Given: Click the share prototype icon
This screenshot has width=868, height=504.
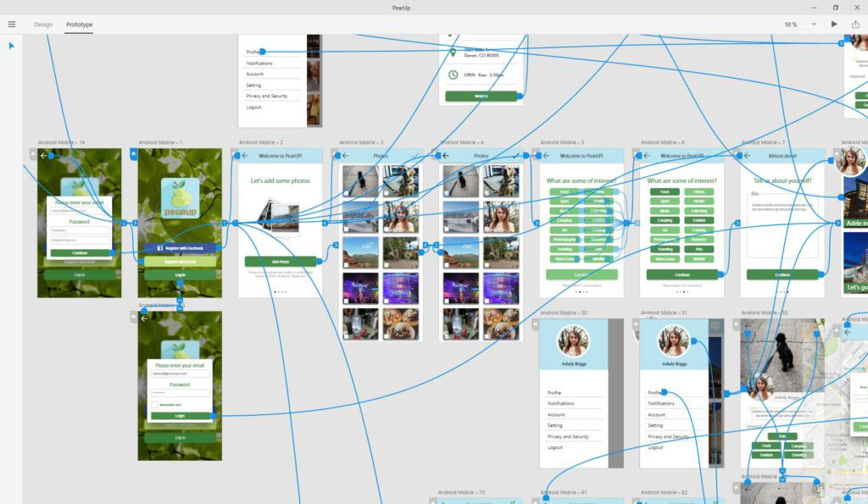Looking at the screenshot, I should (x=855, y=25).
